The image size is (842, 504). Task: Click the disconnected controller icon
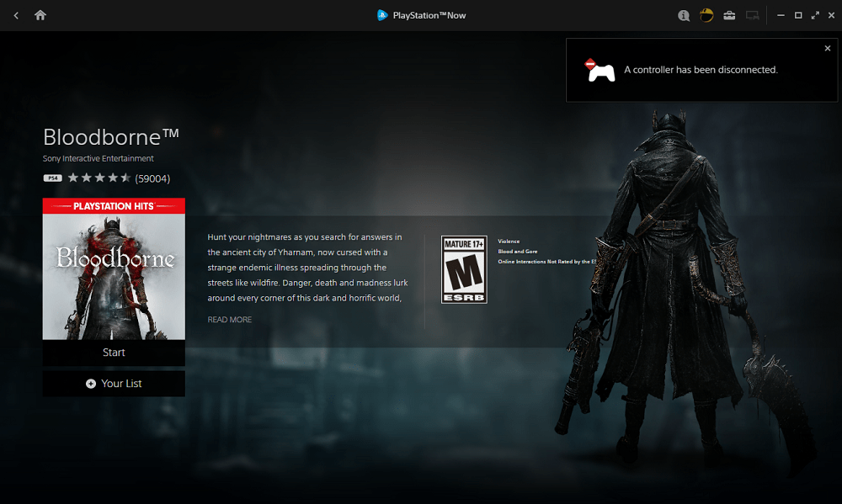600,71
